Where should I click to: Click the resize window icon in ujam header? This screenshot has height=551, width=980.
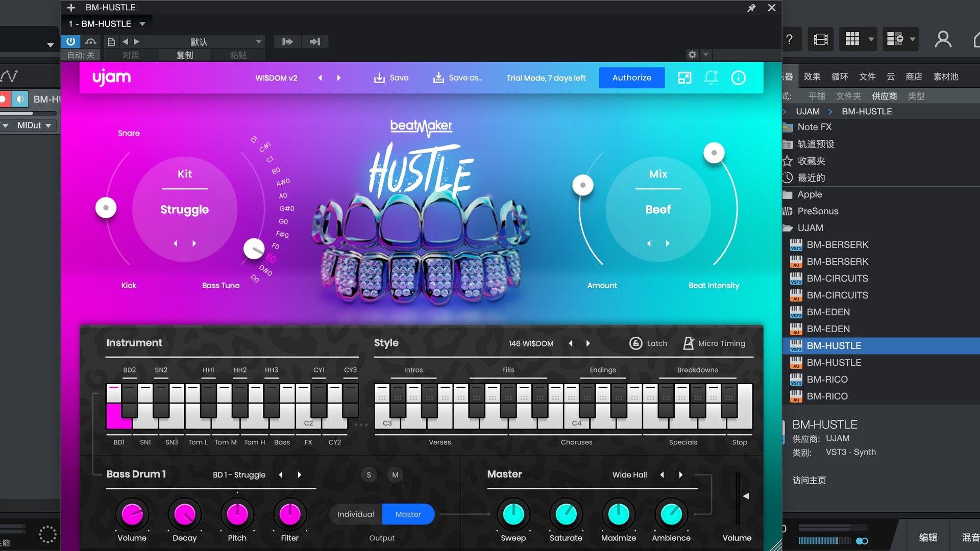pyautogui.click(x=684, y=78)
